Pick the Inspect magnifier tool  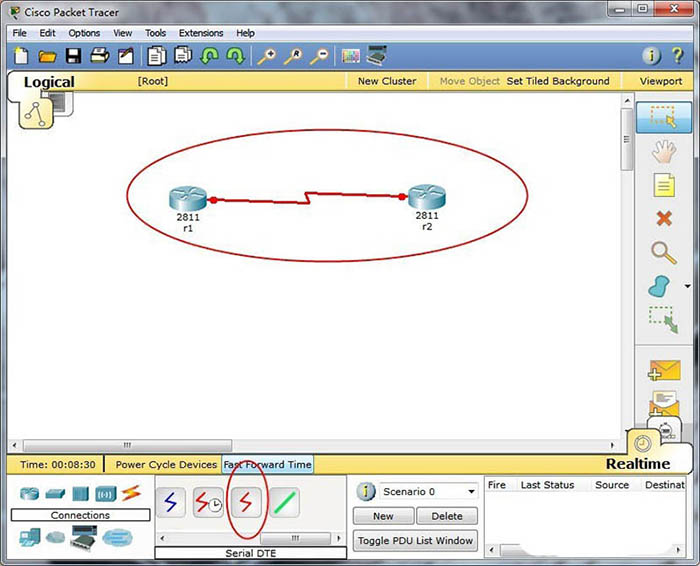tap(664, 253)
